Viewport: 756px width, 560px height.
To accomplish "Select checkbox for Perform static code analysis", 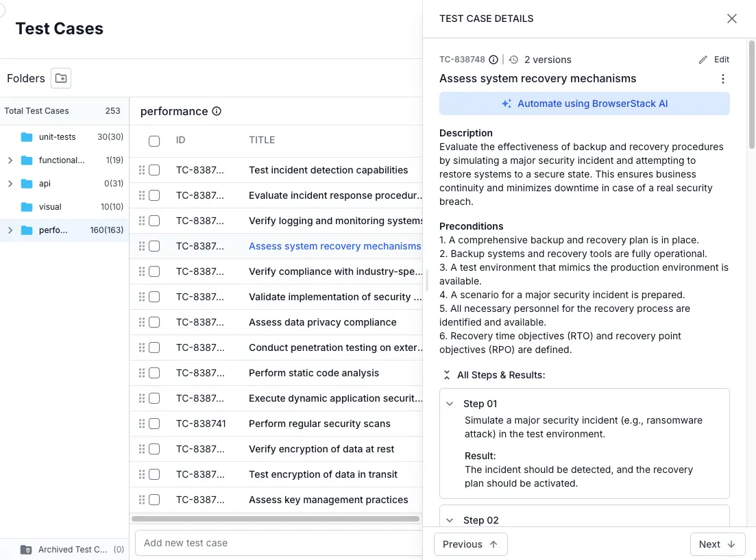I will coord(154,373).
